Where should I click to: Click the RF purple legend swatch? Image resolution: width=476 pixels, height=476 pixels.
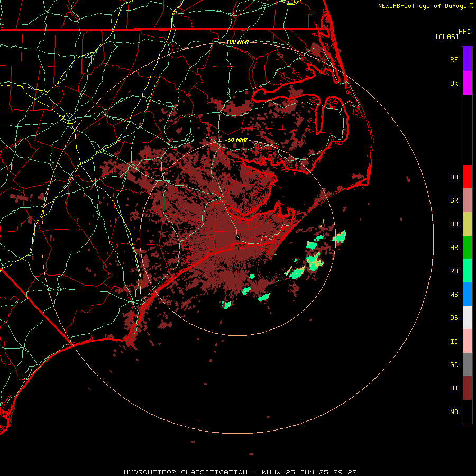[467, 59]
